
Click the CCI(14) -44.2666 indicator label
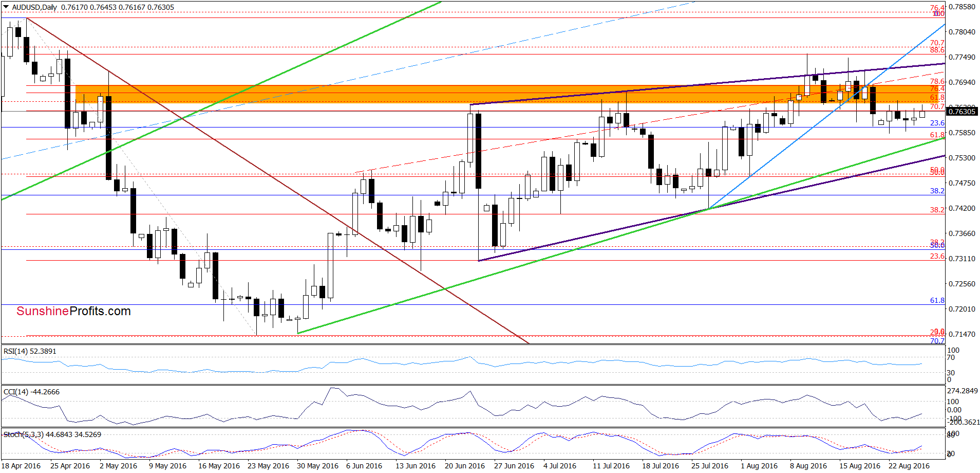[31, 392]
